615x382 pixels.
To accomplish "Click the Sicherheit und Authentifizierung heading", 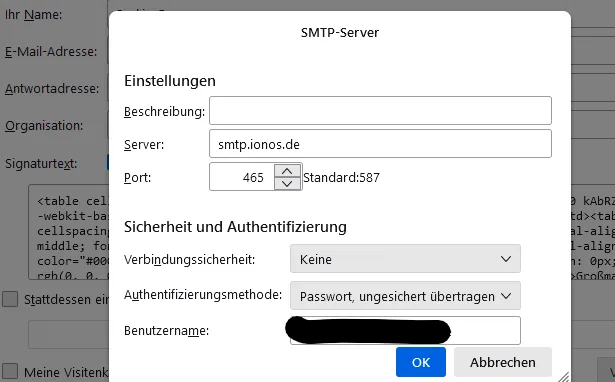I will coord(235,227).
